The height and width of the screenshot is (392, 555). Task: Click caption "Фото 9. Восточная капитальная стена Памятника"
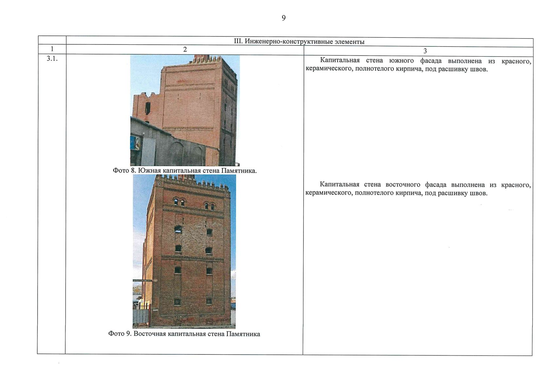(x=184, y=334)
